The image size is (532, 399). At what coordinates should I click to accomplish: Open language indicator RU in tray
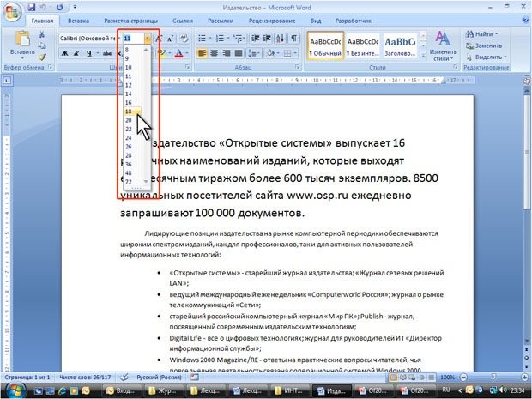pyautogui.click(x=446, y=390)
